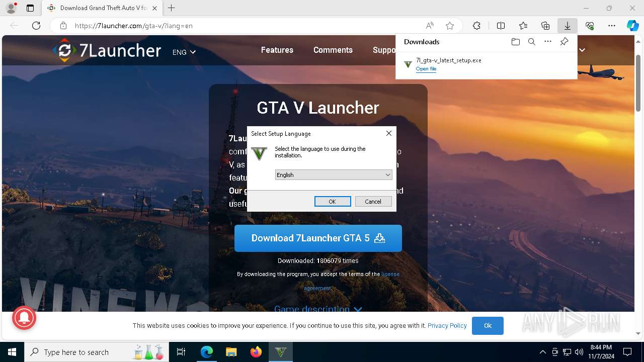Open File Explorer from taskbar
Screen dimensions: 644x362
coord(231,352)
